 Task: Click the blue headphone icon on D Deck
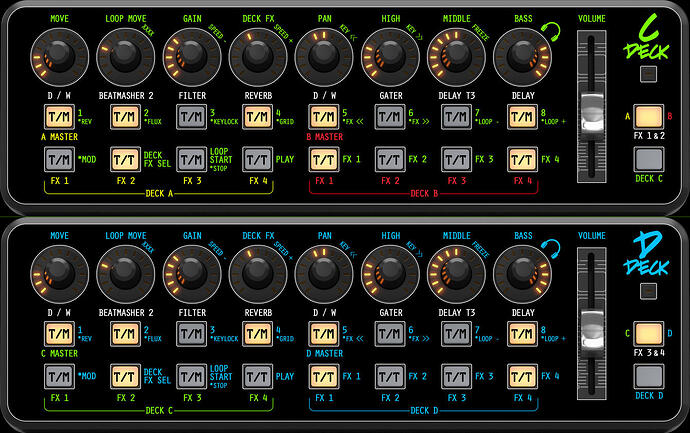point(551,249)
